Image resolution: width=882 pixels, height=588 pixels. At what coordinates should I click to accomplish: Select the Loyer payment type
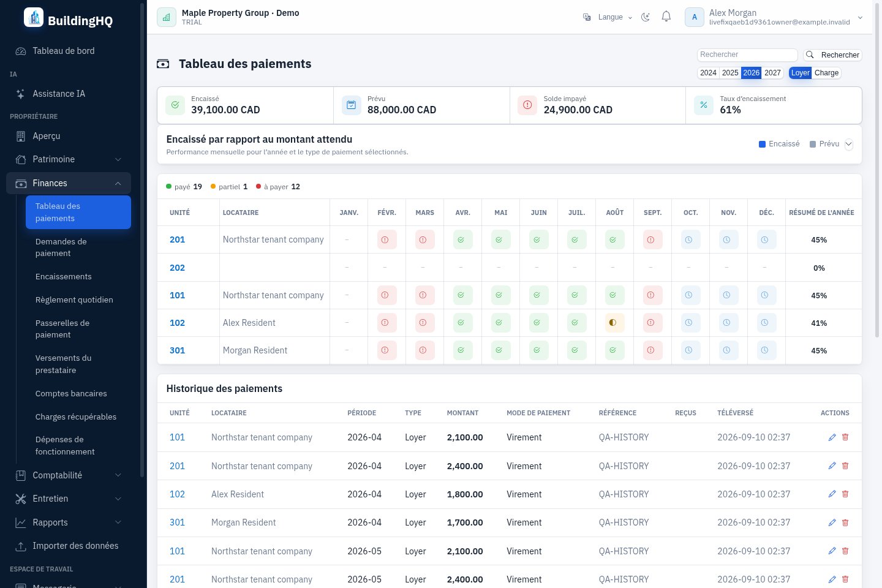[x=801, y=73]
